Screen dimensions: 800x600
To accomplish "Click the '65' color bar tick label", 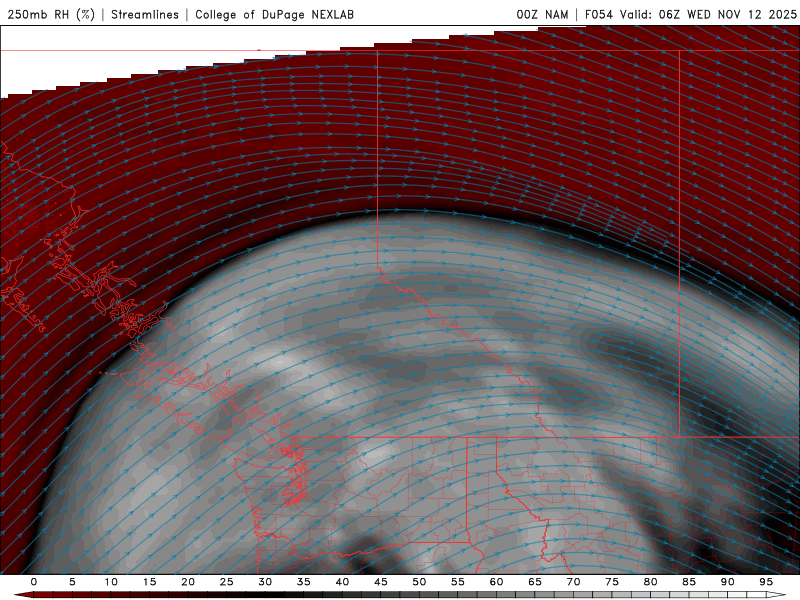I will click(x=535, y=582).
